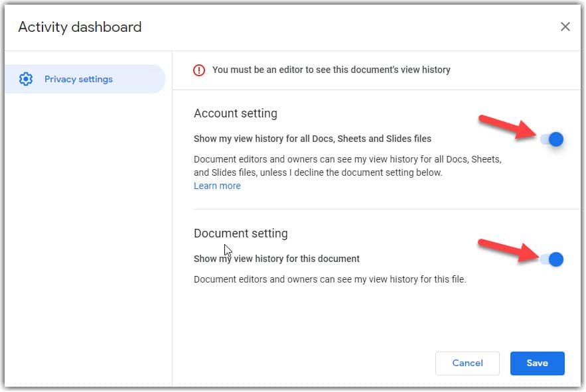Click the red arrow pointing at Account toggle
The image size is (586, 392).
click(x=508, y=127)
